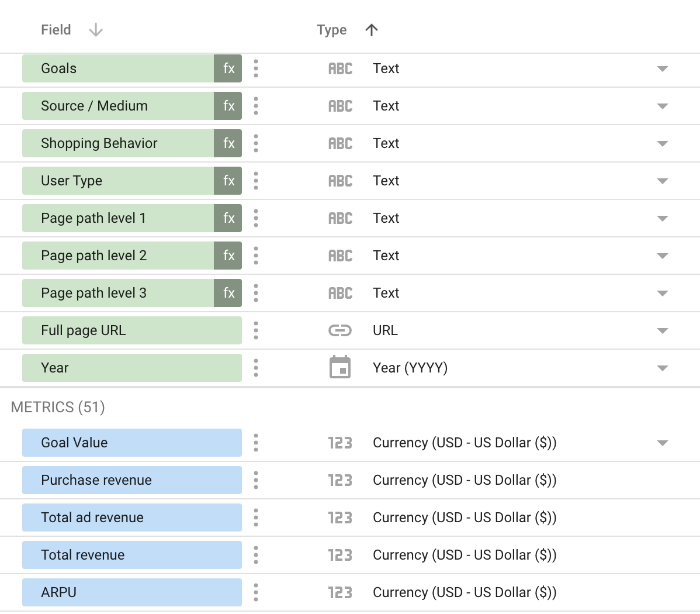Click the URL link icon for Full page URL
Viewport: 700px width, 614px height.
coord(340,330)
